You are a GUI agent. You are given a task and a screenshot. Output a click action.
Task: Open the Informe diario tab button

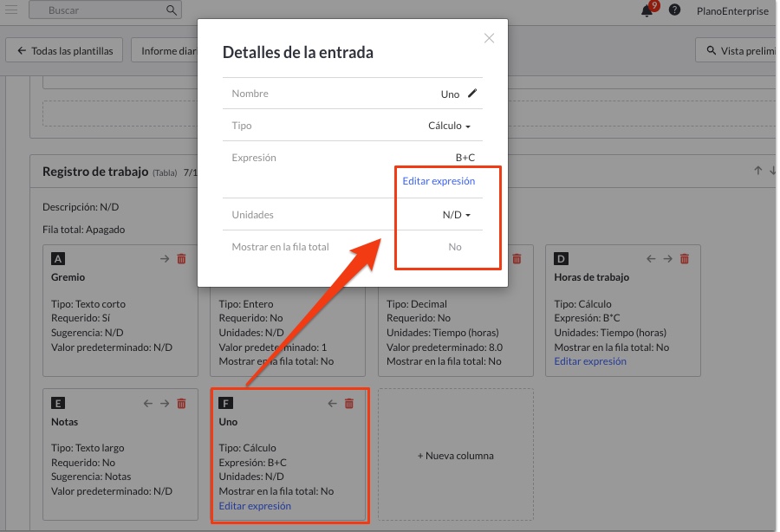click(x=166, y=50)
